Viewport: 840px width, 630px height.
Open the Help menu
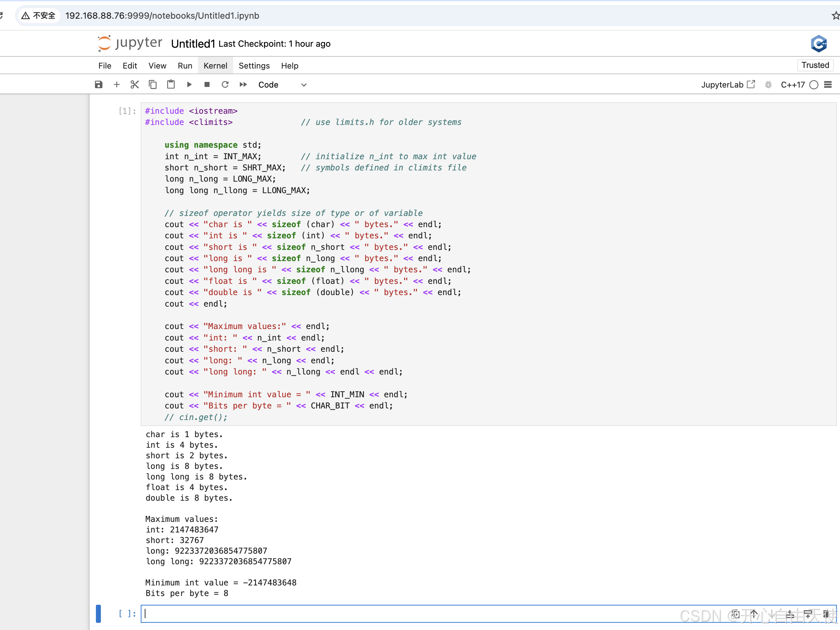coord(289,66)
